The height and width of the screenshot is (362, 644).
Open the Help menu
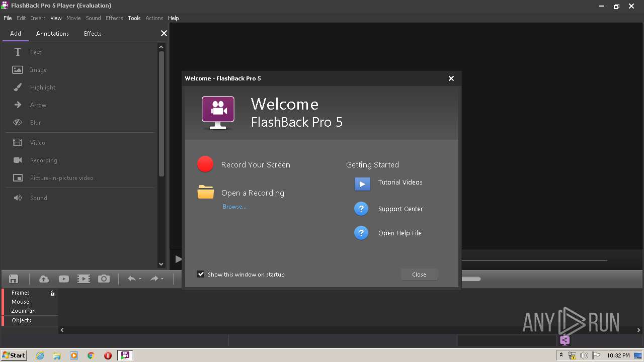pos(173,18)
